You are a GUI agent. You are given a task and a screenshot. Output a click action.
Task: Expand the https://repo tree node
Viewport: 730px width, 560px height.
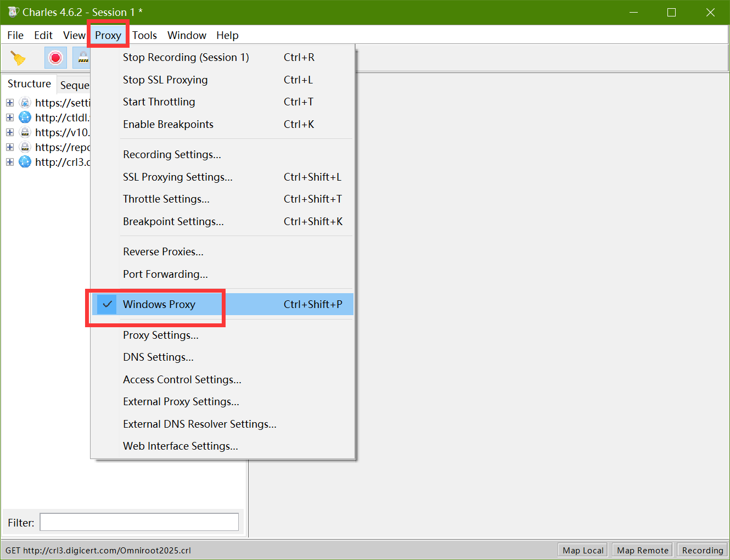tap(10, 147)
